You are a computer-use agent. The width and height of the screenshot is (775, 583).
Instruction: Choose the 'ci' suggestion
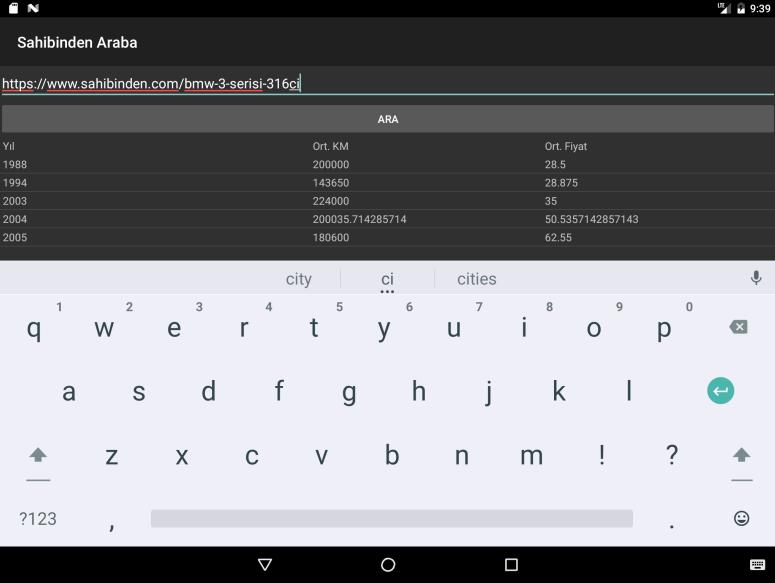pyautogui.click(x=388, y=279)
